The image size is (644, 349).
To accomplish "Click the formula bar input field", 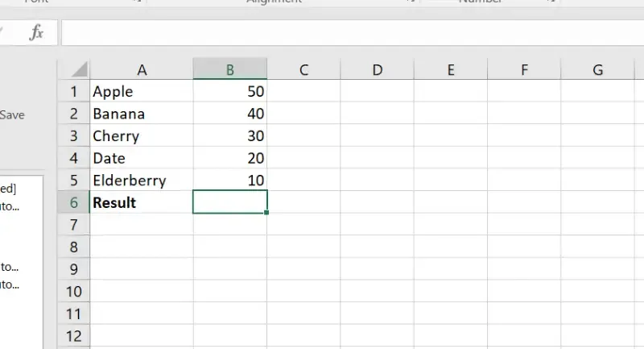I will coord(353,32).
